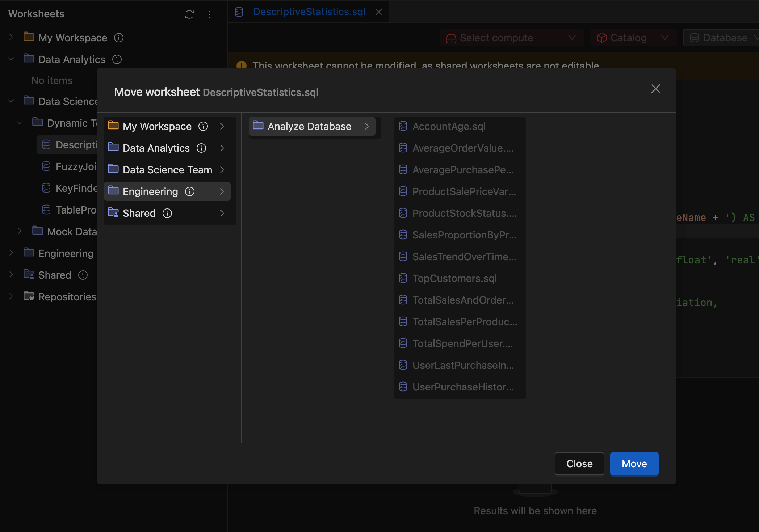Expand the Analyze Database folder chevron

click(367, 126)
